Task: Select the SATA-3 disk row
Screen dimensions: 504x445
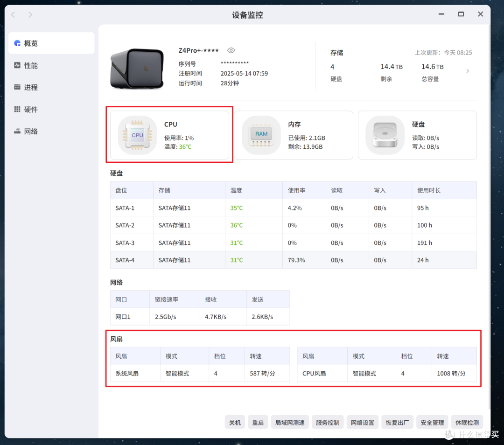Action: tap(294, 243)
